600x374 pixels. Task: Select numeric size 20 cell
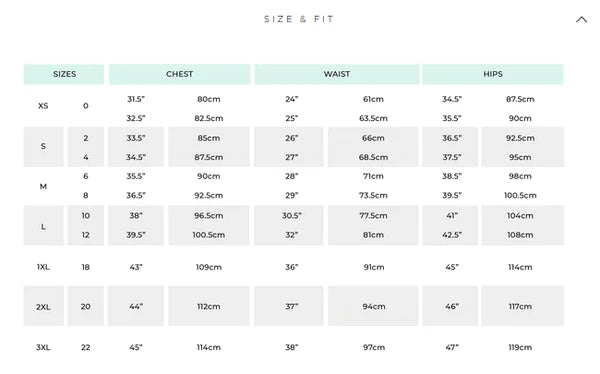tap(86, 306)
